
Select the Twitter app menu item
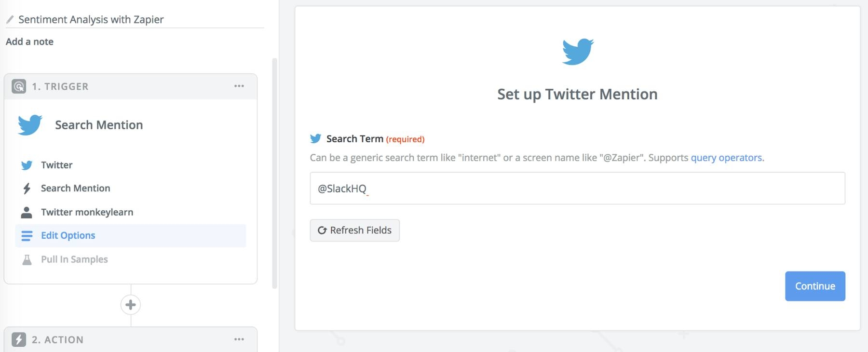(57, 165)
